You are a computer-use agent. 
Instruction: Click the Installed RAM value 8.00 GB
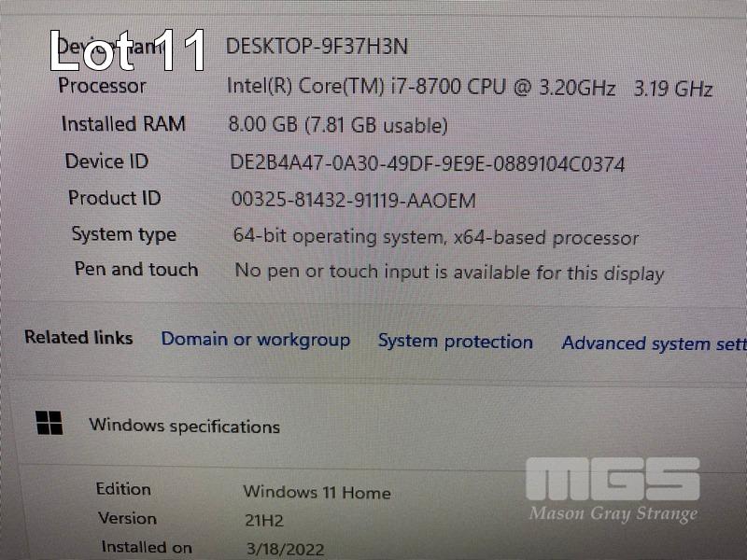click(x=338, y=125)
